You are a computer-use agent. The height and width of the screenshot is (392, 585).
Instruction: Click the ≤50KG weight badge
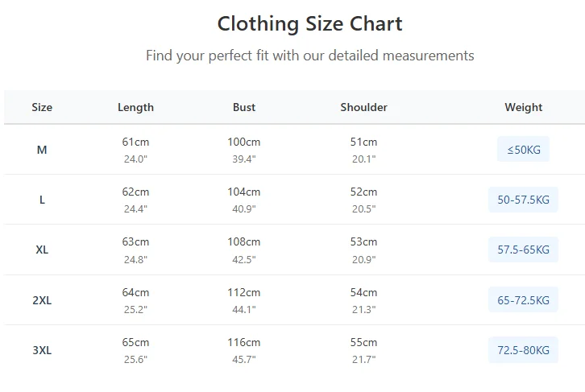tap(523, 150)
